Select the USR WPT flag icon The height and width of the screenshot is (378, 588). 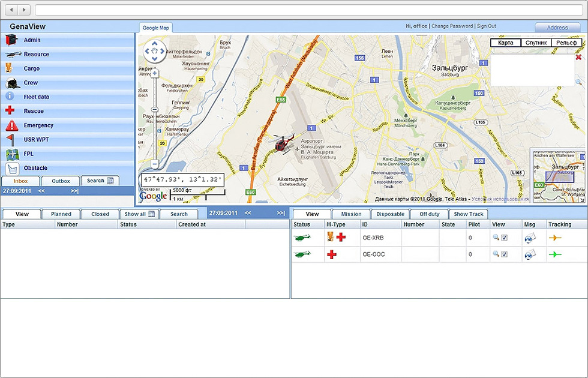[x=11, y=140]
